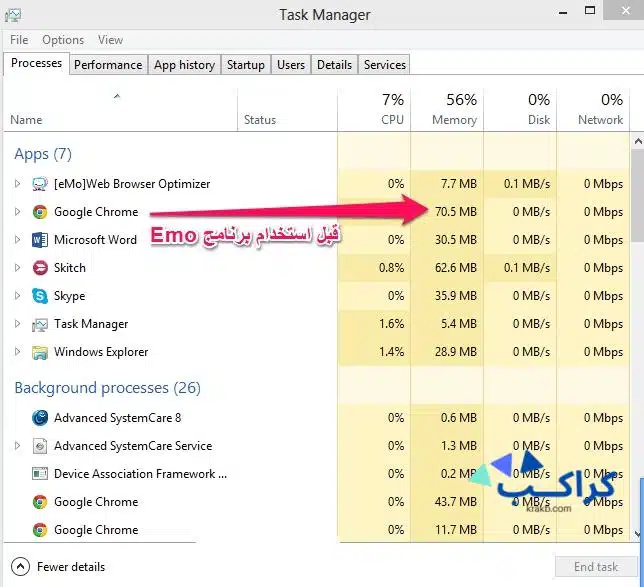Click the Chrome icon beside 11.7 MB
Screen dimensions: 644x587
(x=40, y=530)
